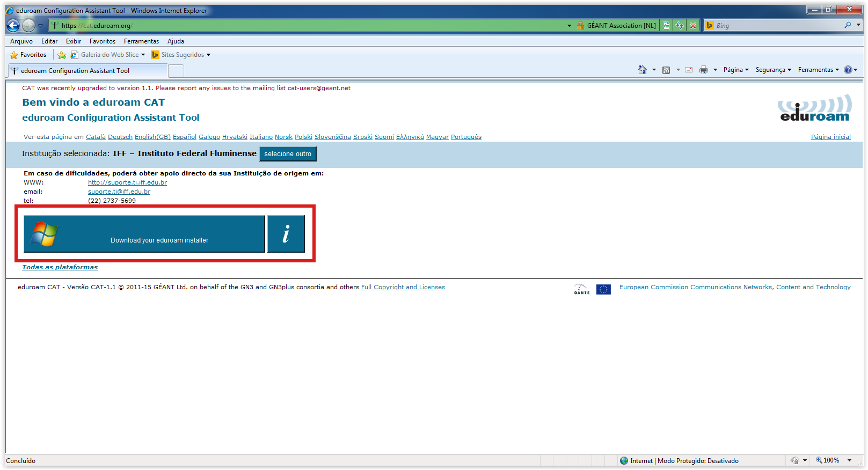Click the Compatibility View icon

coord(666,25)
